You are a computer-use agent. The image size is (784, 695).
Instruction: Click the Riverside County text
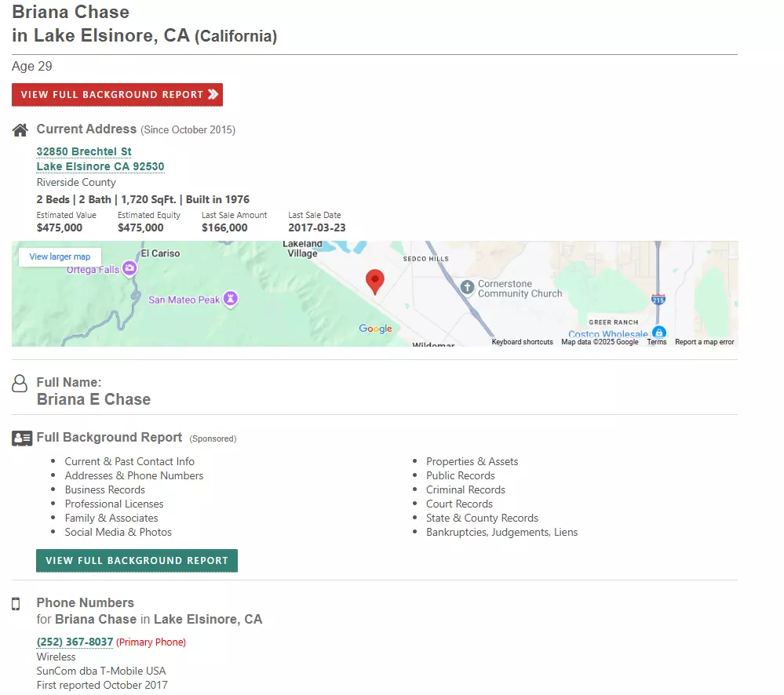point(76,182)
